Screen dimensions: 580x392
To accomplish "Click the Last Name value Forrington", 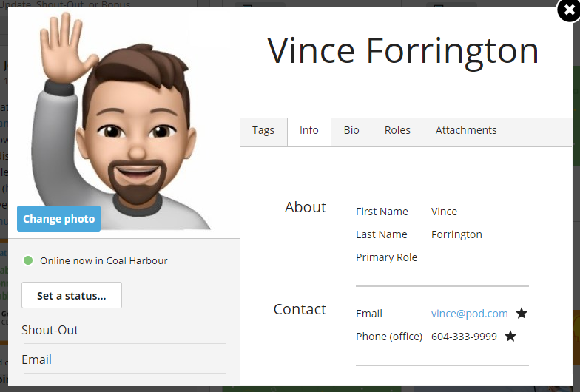I will pos(456,234).
